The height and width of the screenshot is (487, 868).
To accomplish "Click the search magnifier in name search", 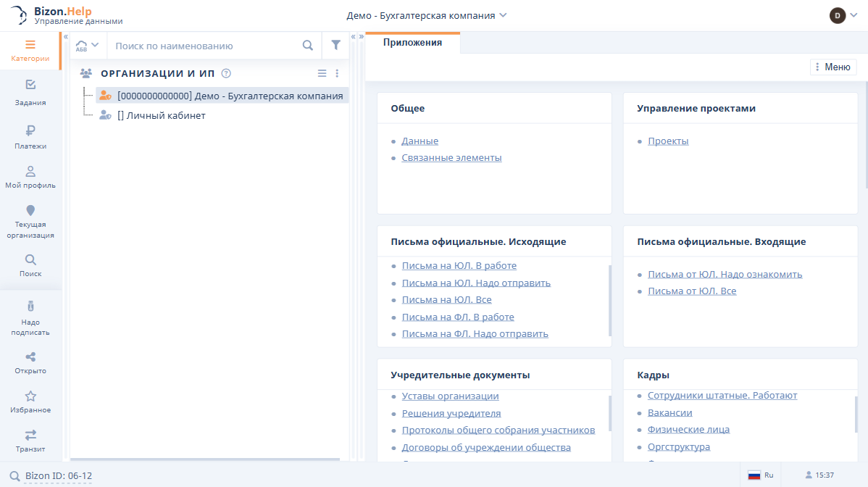I will [308, 46].
